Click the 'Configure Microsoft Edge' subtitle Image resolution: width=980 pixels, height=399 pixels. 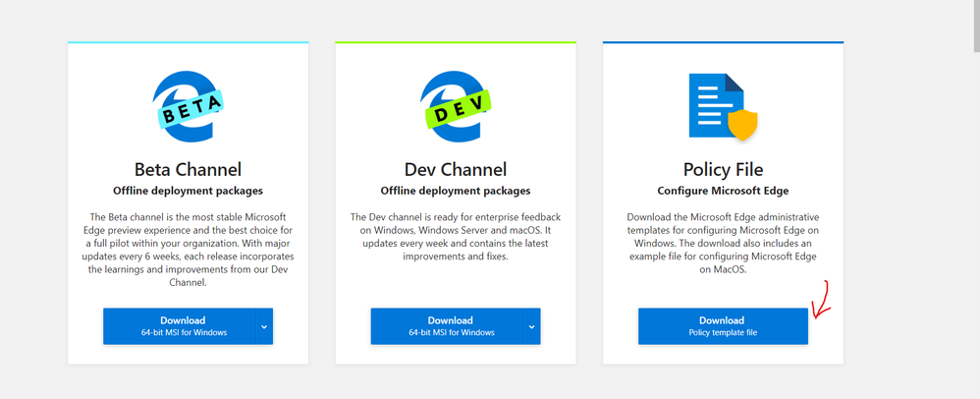pyautogui.click(x=723, y=191)
